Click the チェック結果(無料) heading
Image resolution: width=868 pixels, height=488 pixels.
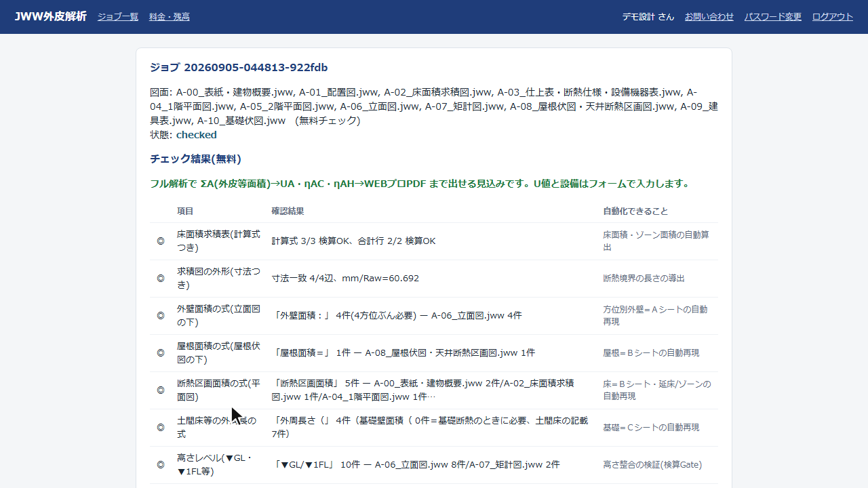point(195,159)
